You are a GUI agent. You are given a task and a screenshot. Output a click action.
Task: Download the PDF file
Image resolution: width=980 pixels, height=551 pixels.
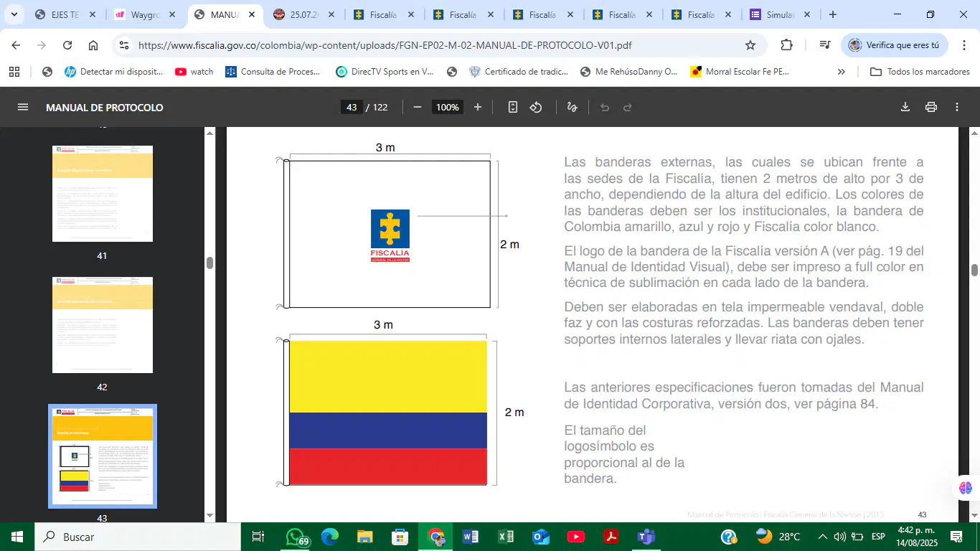905,108
